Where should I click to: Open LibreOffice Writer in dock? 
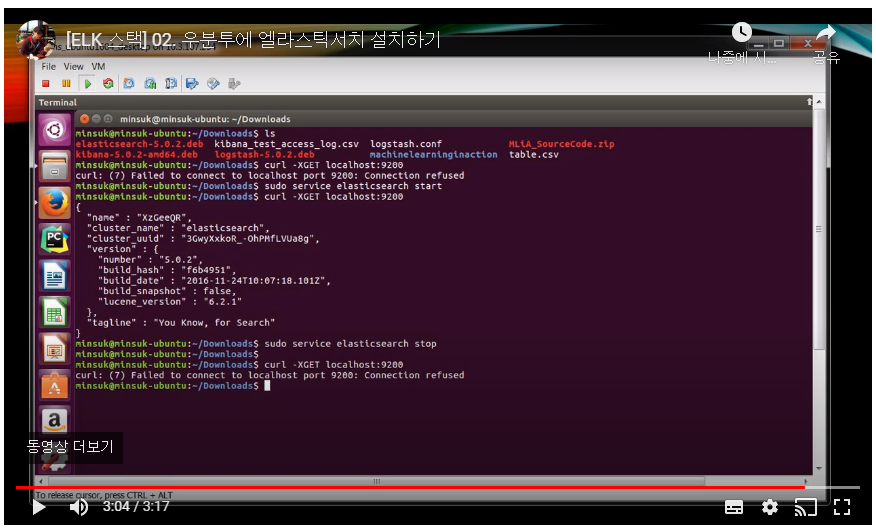pyautogui.click(x=54, y=276)
